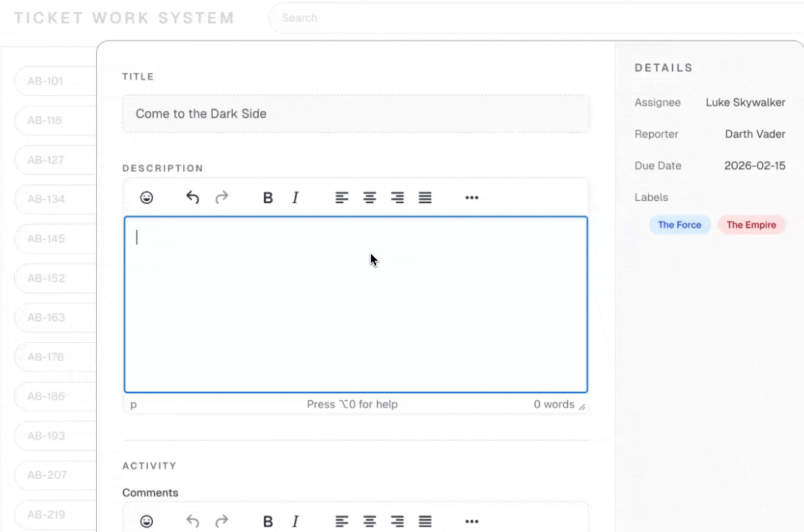Open the more options menu in description toolbar
The image size is (804, 532).
coord(471,197)
